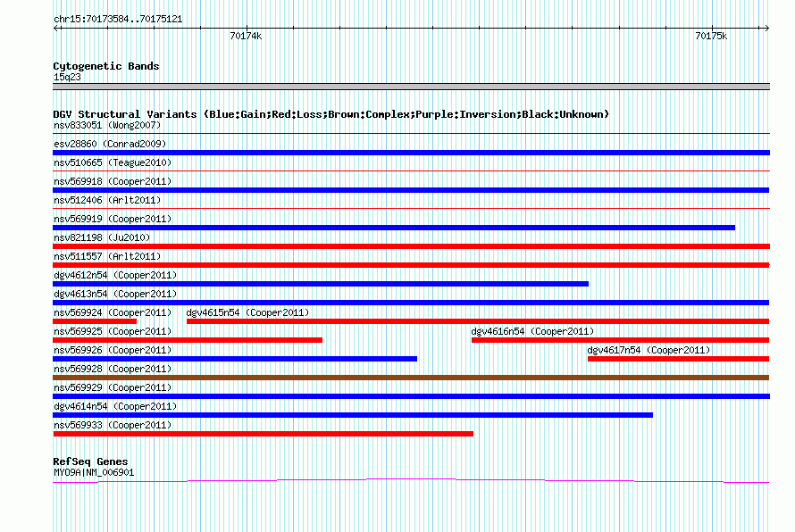
Task: Click the short red nsv569924 loss bar
Action: tap(95, 321)
